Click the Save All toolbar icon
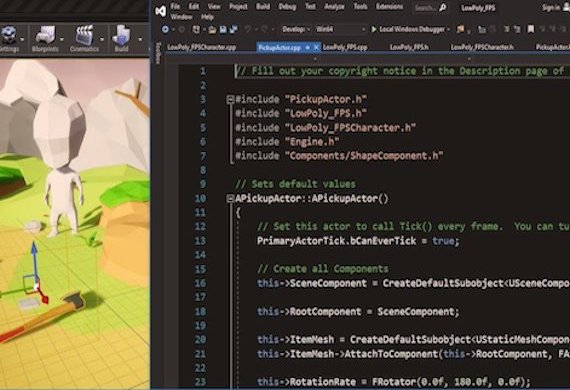 coord(233,29)
